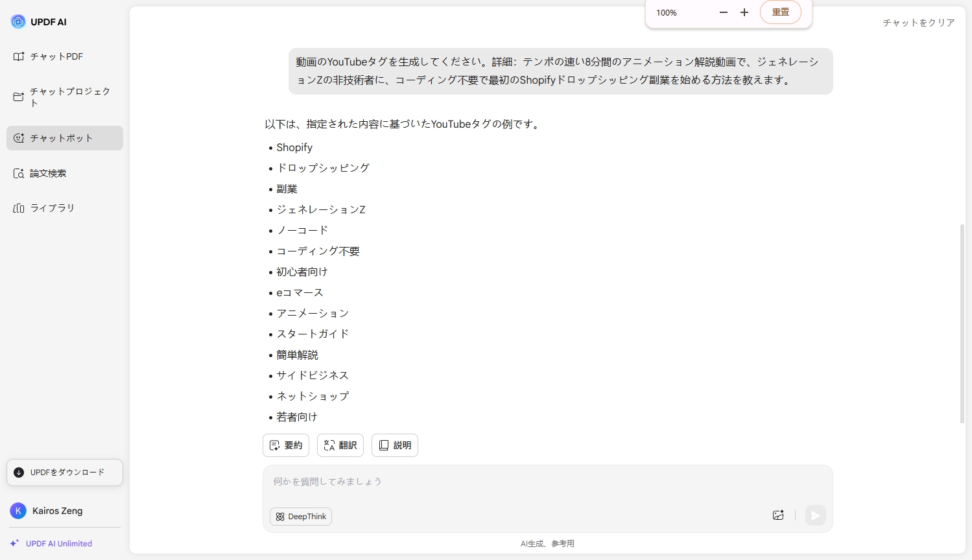Increase zoom with the plus button

point(744,12)
